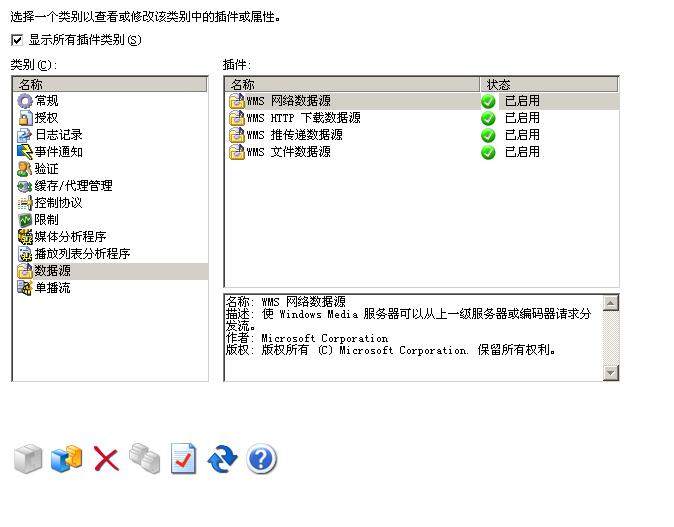Viewport: 674px width, 527px height.
Task: Click the gray box disable plugin toolbar icon
Action: tap(28, 459)
